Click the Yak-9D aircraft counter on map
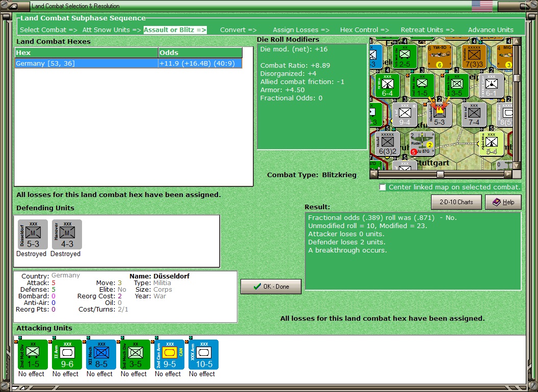The width and height of the screenshot is (538, 392). click(439, 57)
